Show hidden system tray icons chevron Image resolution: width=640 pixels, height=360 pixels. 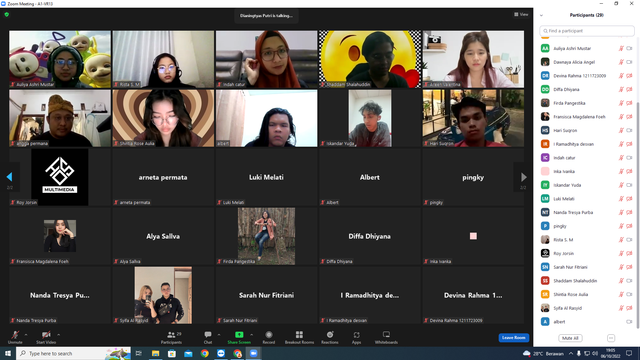point(571,353)
